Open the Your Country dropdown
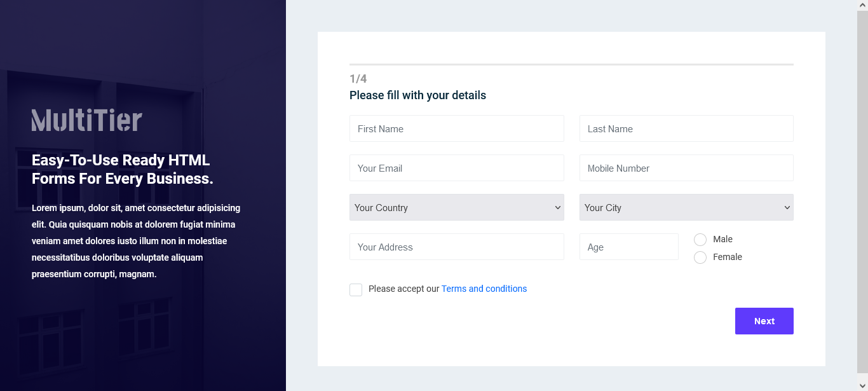 click(456, 207)
